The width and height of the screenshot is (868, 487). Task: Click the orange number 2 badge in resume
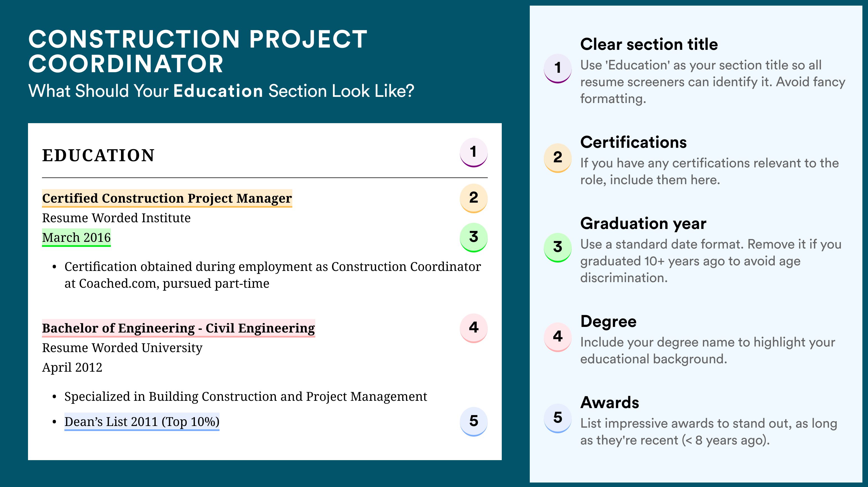[473, 198]
